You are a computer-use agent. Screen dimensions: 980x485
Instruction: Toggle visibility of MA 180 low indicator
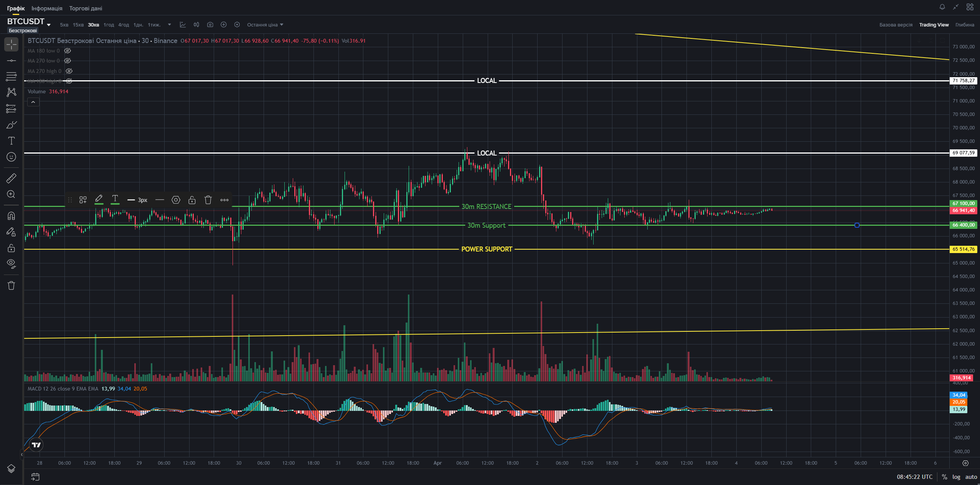[x=68, y=51]
